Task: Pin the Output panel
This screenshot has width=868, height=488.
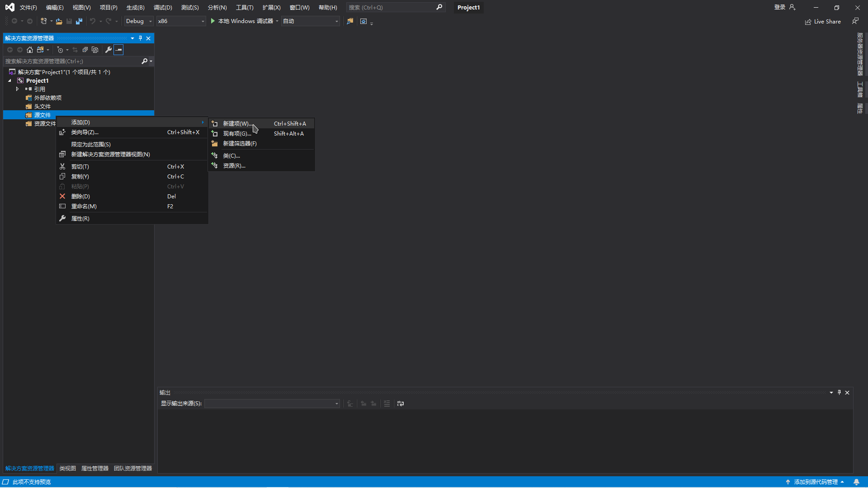Action: click(x=840, y=393)
